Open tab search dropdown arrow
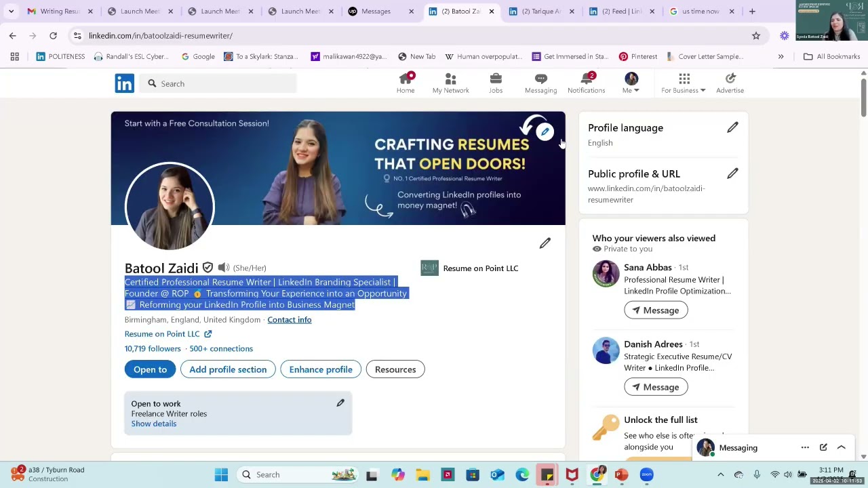Image resolution: width=868 pixels, height=488 pixels. [11, 12]
